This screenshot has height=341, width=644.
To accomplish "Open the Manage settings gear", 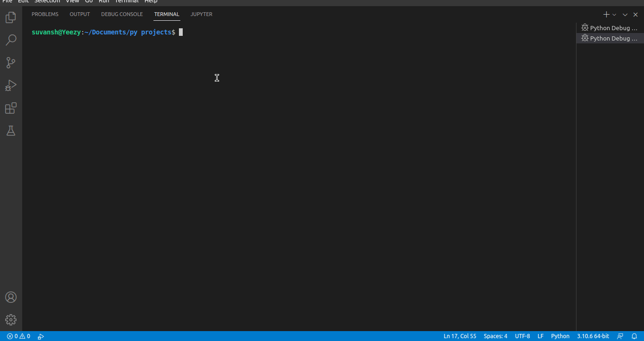I will click(10, 319).
